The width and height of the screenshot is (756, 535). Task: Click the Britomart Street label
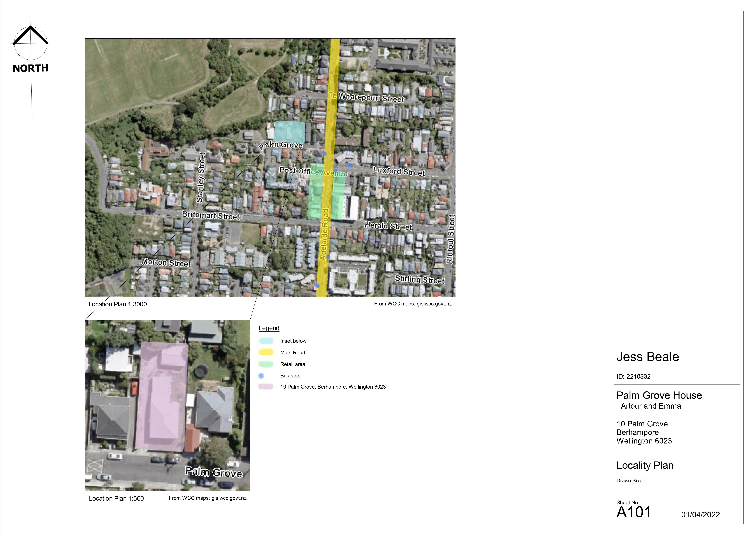tap(211, 215)
